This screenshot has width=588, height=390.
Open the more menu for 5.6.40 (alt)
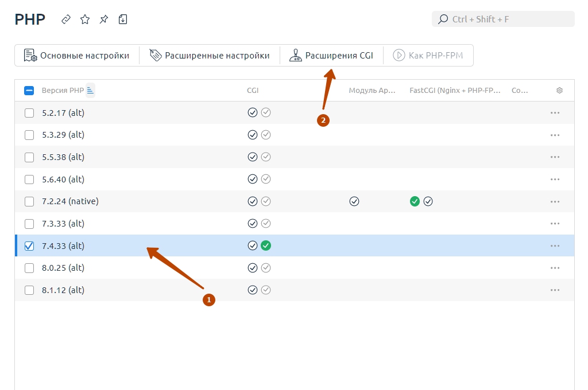click(555, 180)
